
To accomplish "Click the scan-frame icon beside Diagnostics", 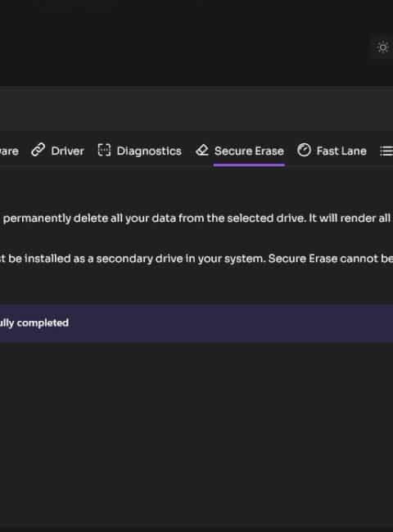I will click(104, 150).
